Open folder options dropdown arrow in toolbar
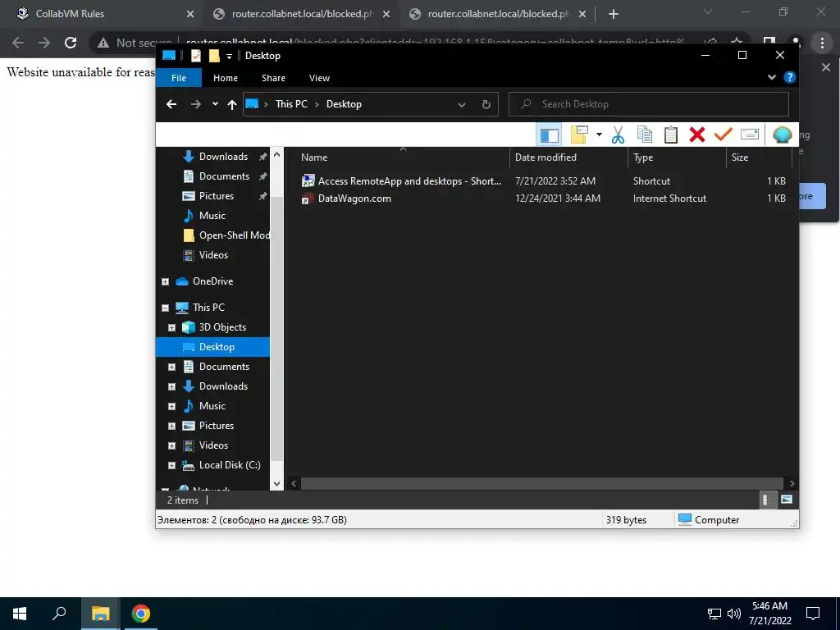This screenshot has width=840, height=630. pos(599,135)
